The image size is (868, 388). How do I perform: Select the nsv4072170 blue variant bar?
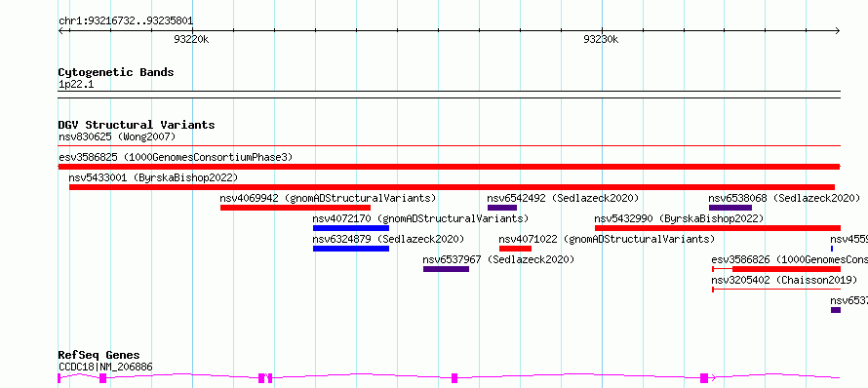[x=351, y=228]
